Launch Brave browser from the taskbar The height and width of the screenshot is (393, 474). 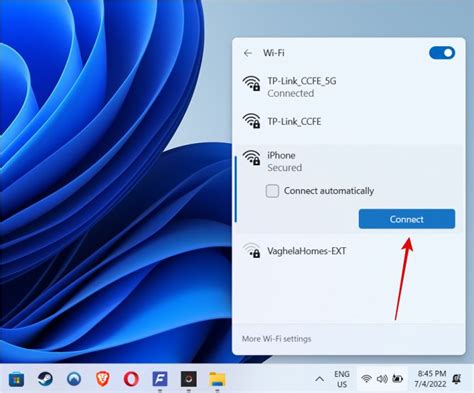coord(102,379)
